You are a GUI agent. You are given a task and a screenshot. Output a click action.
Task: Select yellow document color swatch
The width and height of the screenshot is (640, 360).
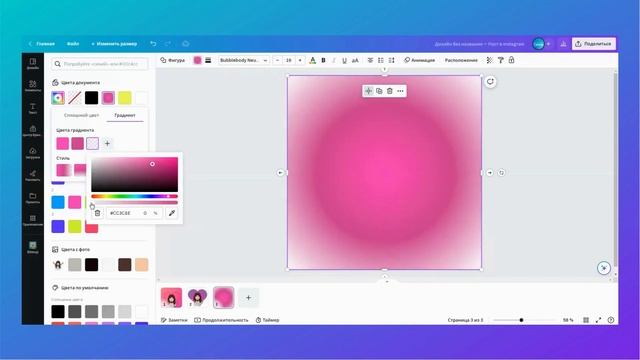125,98
